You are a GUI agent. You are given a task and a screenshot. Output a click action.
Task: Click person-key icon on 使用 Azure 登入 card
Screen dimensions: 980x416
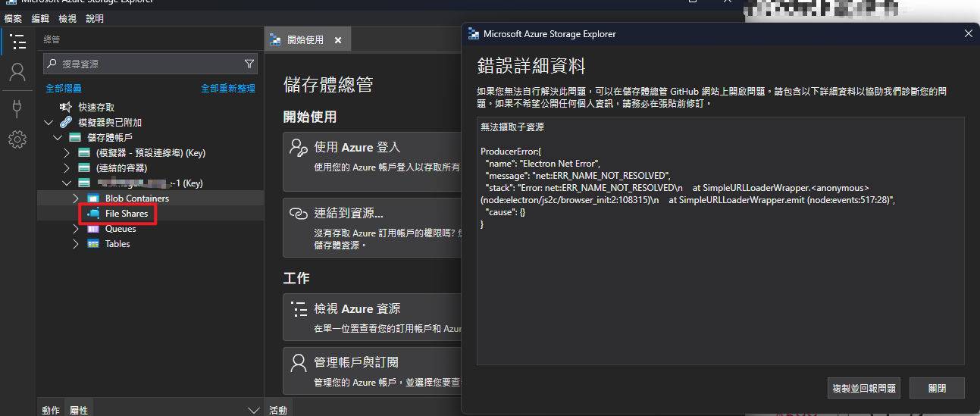coord(299,147)
